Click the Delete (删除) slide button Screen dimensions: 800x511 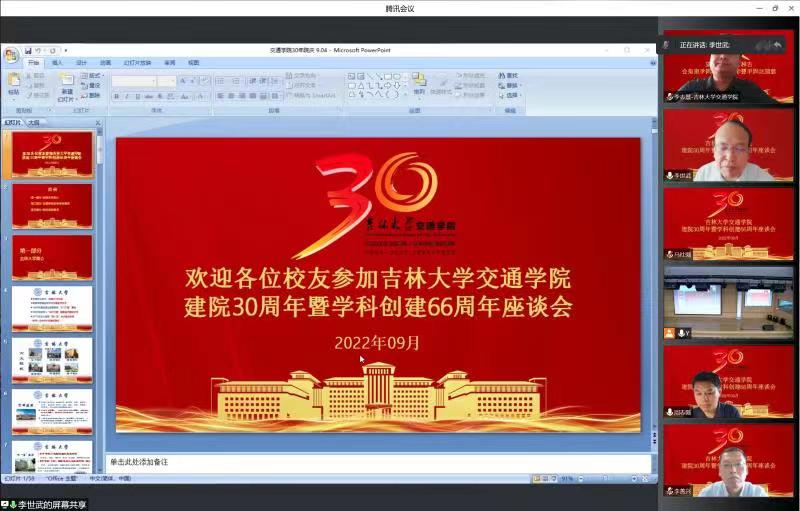pyautogui.click(x=94, y=95)
